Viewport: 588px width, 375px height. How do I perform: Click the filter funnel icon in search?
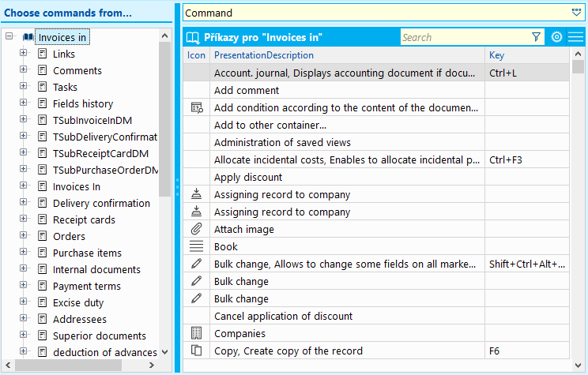click(537, 37)
